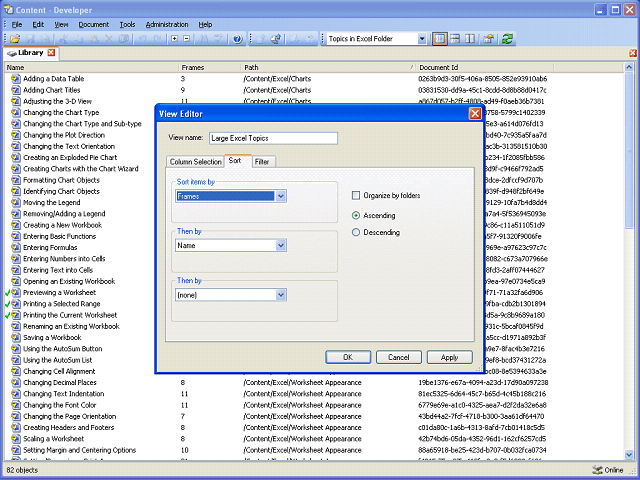Open the File menu
This screenshot has height=480, width=640.
[x=17, y=24]
